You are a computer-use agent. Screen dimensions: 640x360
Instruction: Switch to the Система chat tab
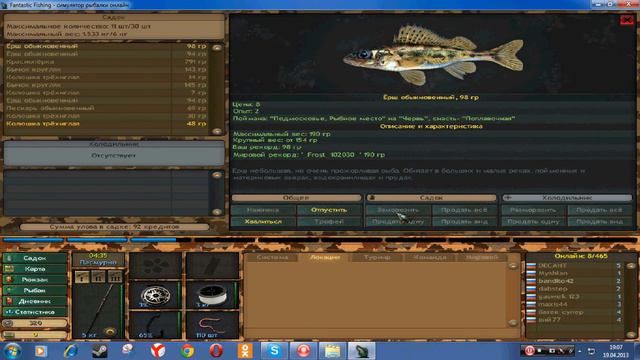pos(272,258)
